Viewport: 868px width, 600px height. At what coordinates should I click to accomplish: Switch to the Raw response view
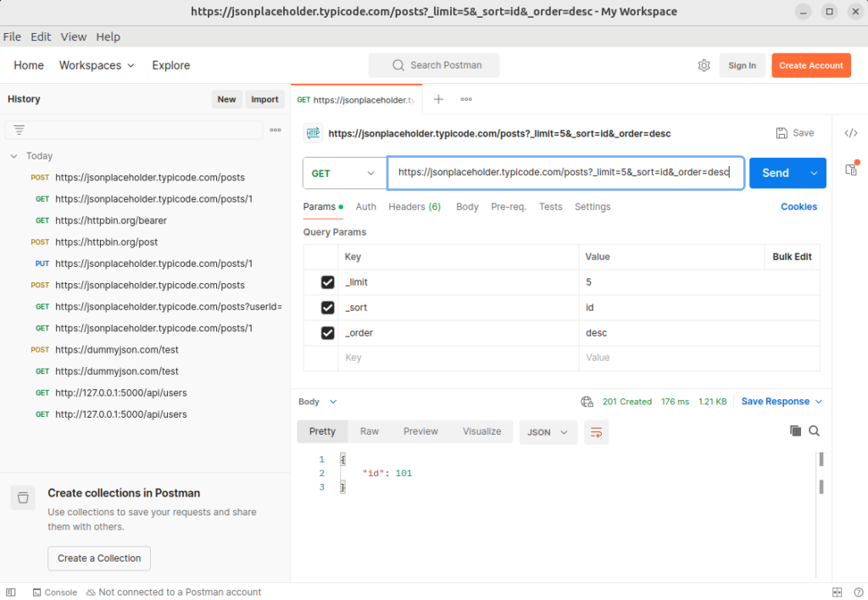(x=370, y=431)
